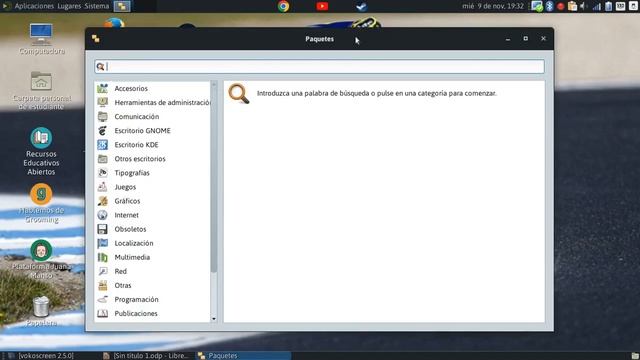Viewport: 640px width, 360px height.
Task: Select the Escritorio KDE category icon
Action: point(102,144)
